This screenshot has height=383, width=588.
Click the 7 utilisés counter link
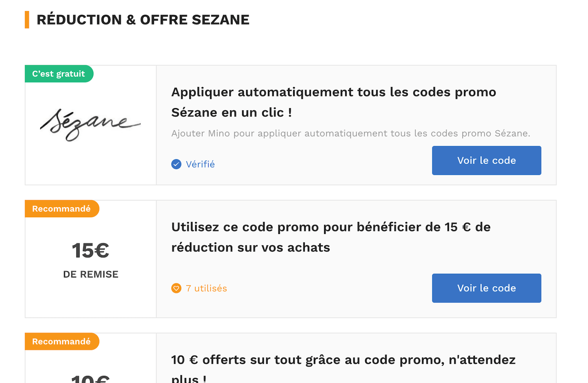tap(207, 288)
